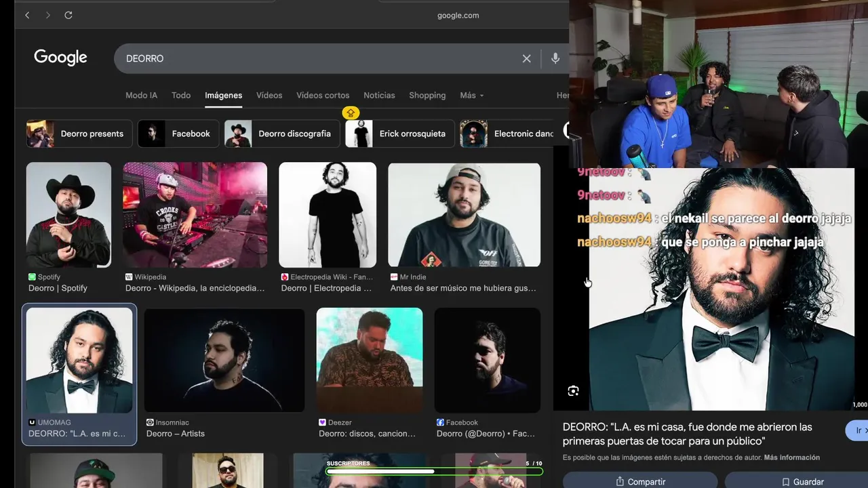This screenshot has height=488, width=868.
Task: Expand the Más dropdown
Action: (472, 96)
